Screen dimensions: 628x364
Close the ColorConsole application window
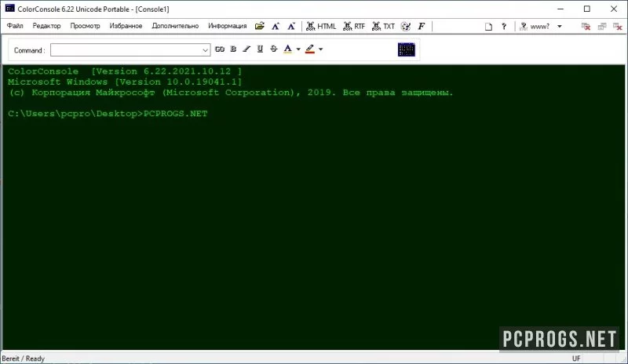tap(614, 9)
